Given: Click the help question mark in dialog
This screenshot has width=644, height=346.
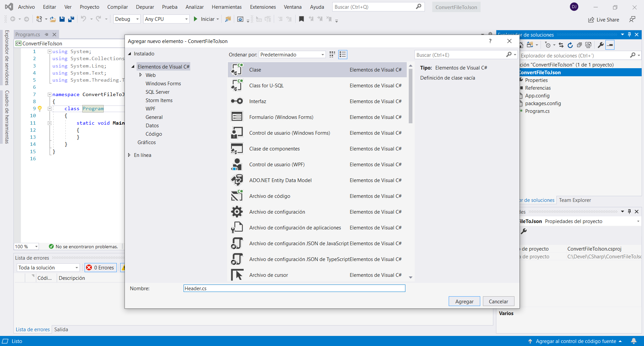Looking at the screenshot, I should pyautogui.click(x=490, y=41).
